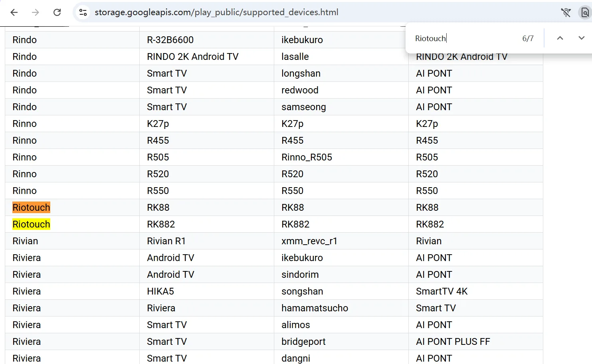Click the dangni device cell
This screenshot has width=592, height=364.
coord(341,358)
